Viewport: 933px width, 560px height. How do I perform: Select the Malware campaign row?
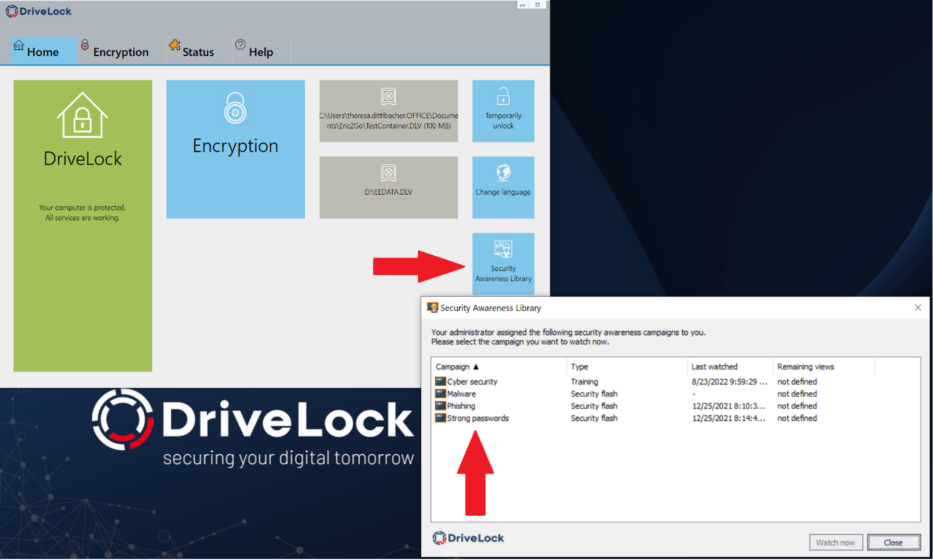click(654, 394)
